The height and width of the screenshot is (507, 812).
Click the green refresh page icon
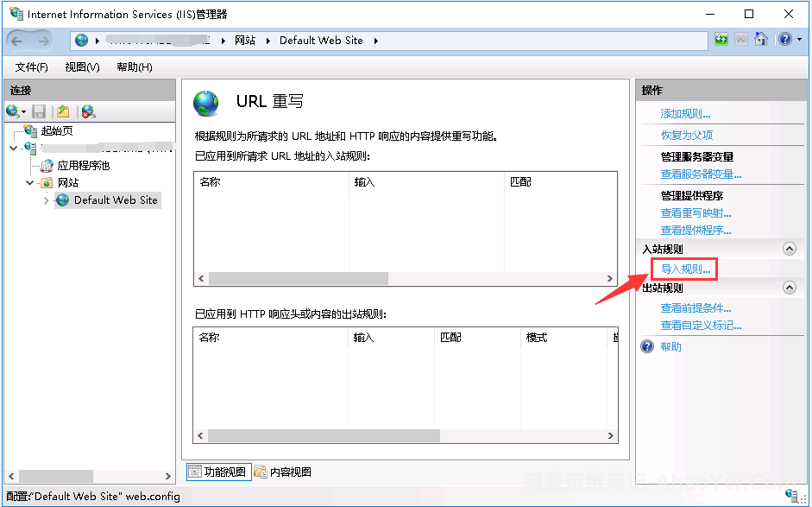(721, 40)
